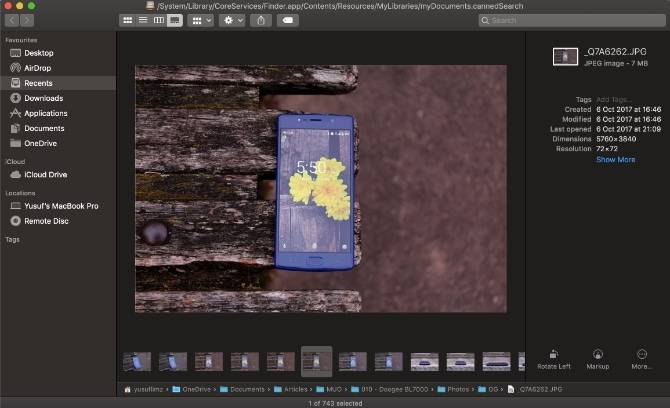Select Recents in the sidebar
This screenshot has width=670, height=408.
(x=58, y=83)
